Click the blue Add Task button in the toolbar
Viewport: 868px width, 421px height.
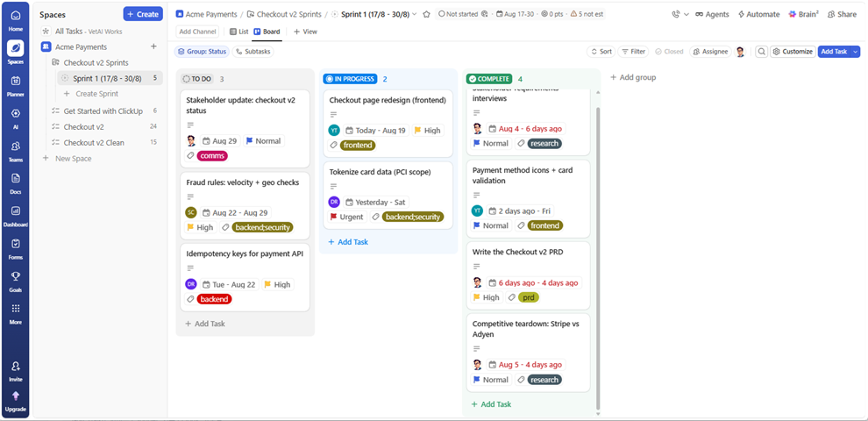834,52
